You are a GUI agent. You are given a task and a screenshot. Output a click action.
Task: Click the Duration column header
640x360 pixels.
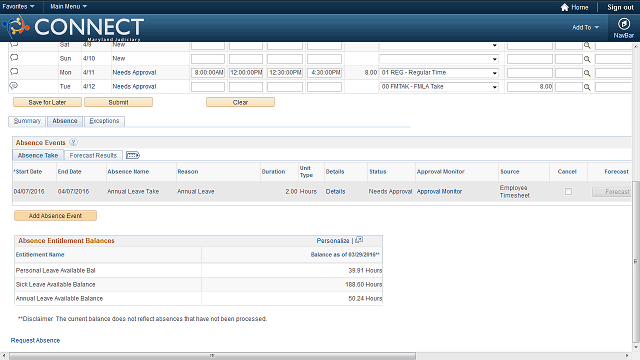point(273,172)
